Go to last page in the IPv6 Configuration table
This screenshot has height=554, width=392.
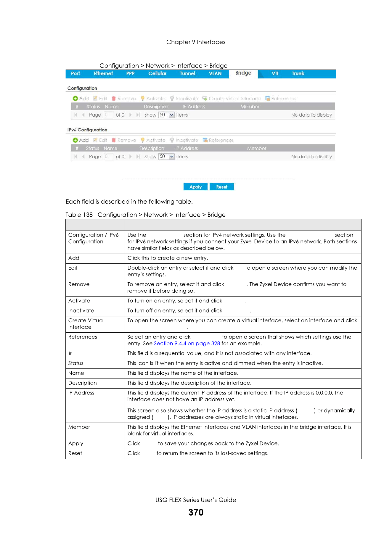click(x=138, y=157)
